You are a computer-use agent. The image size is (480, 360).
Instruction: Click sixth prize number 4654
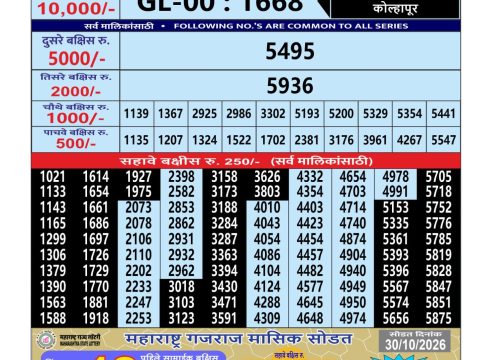pos(353,177)
